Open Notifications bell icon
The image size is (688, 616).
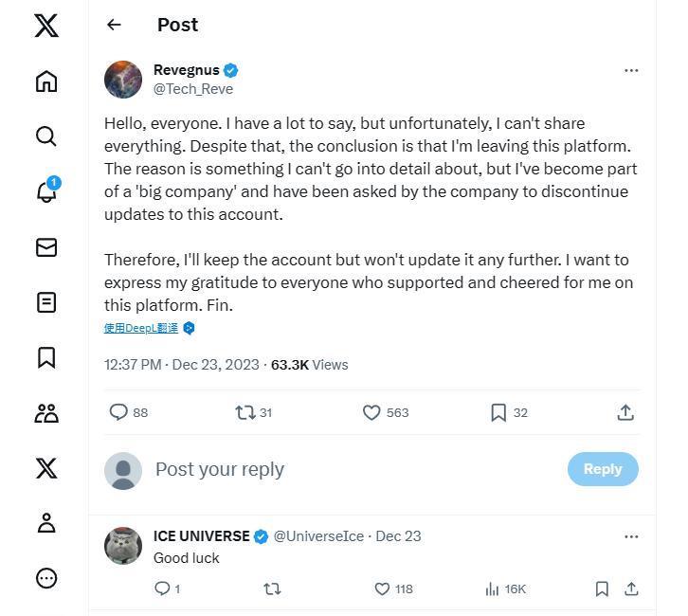click(x=45, y=191)
